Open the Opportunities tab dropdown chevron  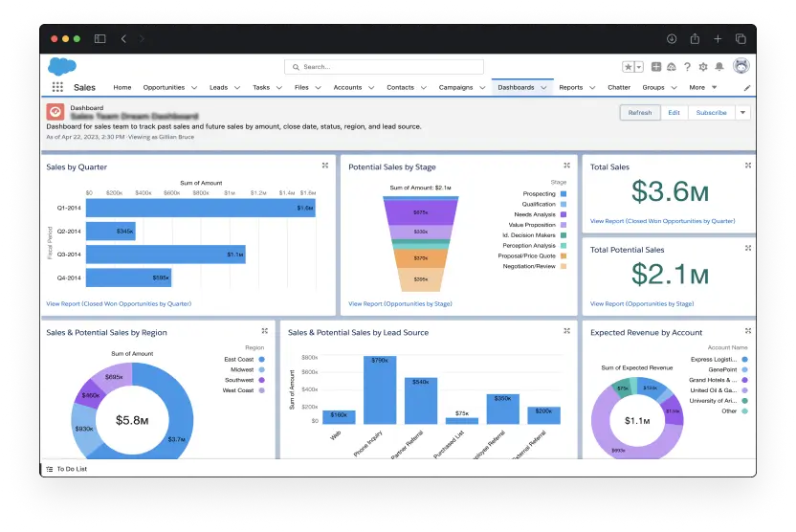(194, 87)
